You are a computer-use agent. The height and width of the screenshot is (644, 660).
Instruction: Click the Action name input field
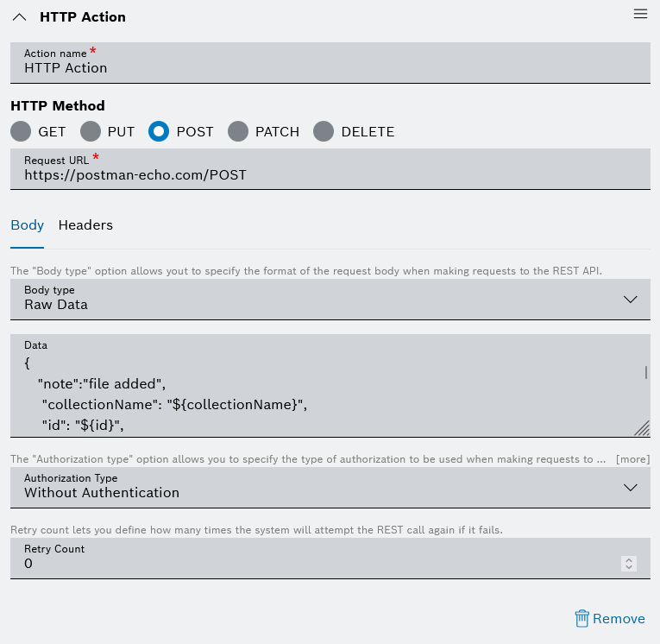coord(330,68)
